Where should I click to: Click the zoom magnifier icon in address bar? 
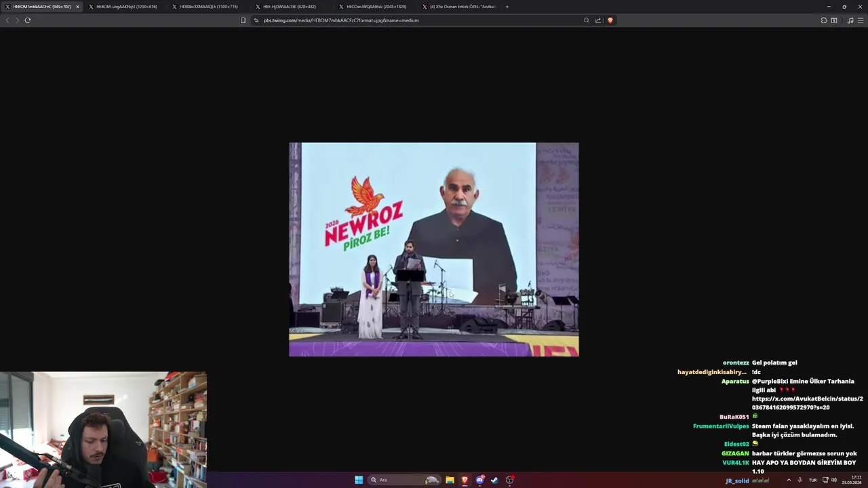(x=587, y=20)
